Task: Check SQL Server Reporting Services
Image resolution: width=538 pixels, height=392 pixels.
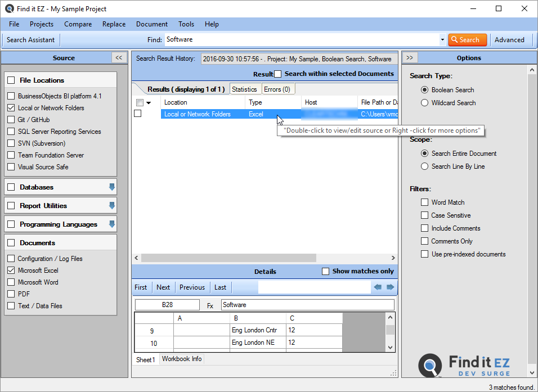Action: tap(11, 132)
